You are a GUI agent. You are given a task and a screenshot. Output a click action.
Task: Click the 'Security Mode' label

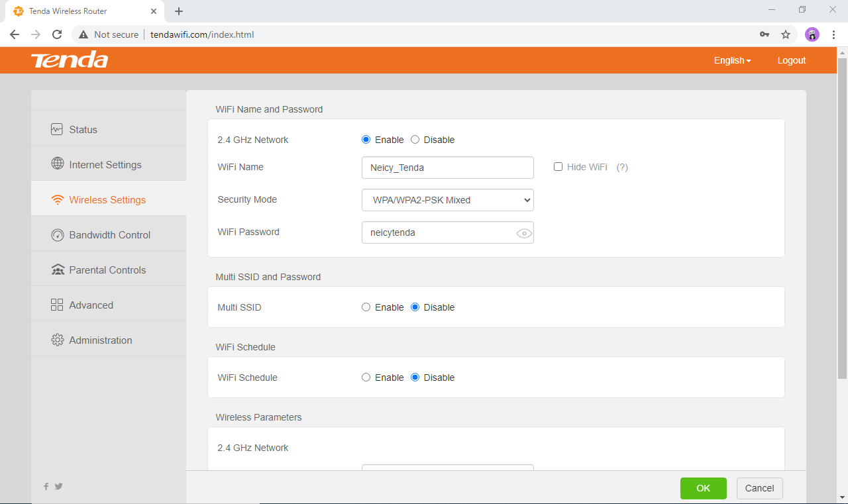click(247, 199)
